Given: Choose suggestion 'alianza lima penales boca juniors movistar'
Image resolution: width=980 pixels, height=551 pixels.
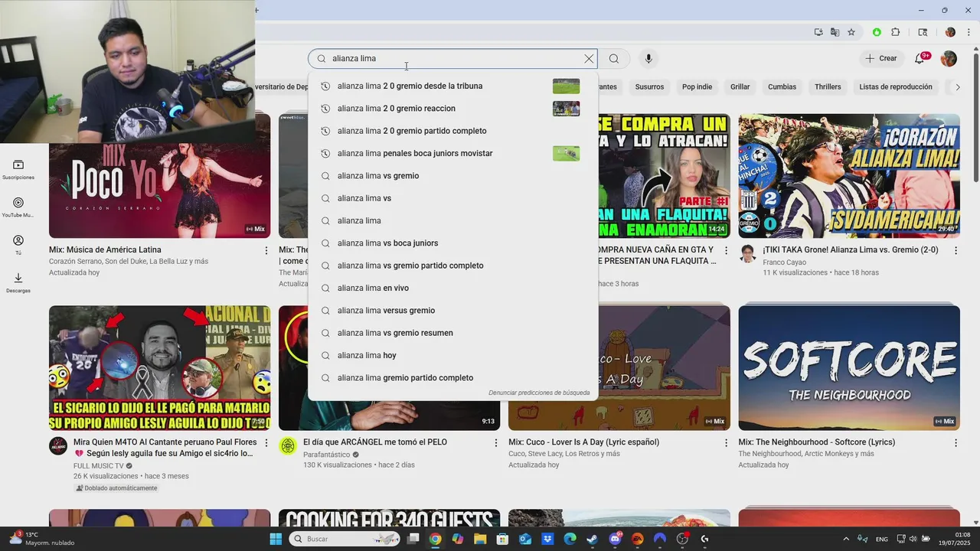Looking at the screenshot, I should (452, 153).
